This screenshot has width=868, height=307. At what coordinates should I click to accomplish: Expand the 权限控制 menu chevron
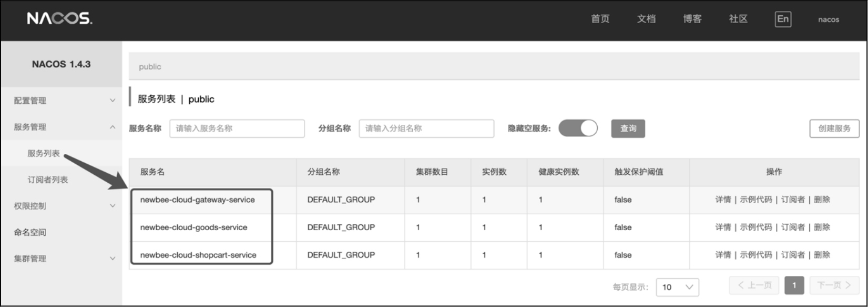point(113,206)
